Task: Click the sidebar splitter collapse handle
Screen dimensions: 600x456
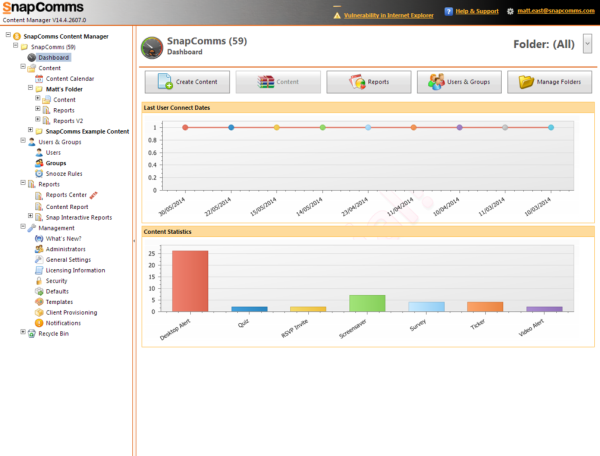Action: [x=134, y=241]
